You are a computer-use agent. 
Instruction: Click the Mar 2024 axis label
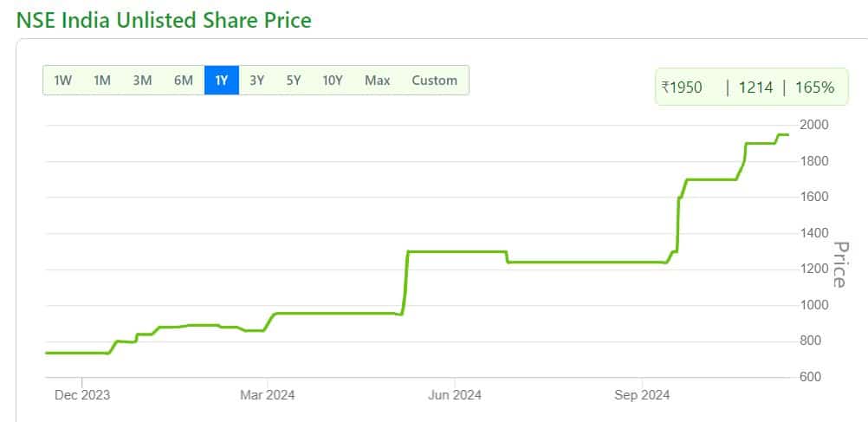click(269, 396)
